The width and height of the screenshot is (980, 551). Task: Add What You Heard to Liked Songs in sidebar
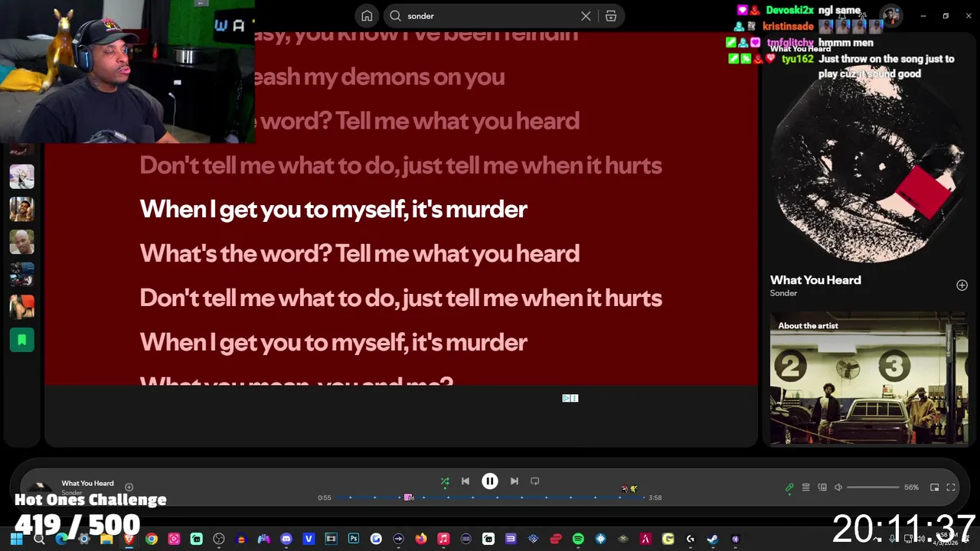click(x=962, y=285)
